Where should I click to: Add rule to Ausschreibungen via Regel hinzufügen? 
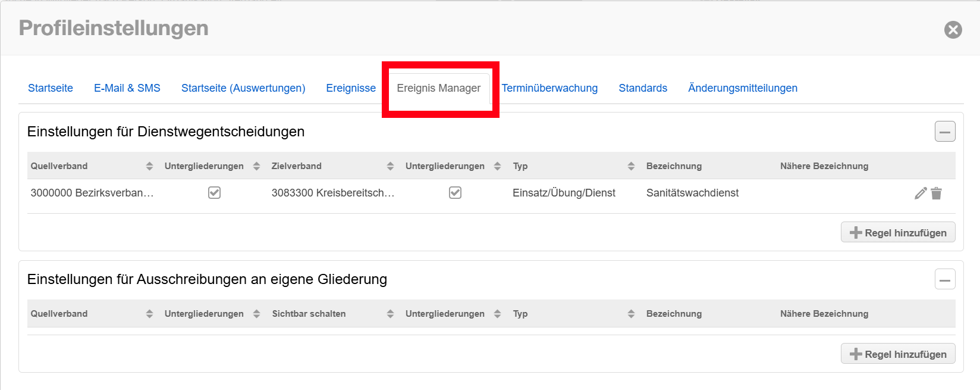tap(898, 354)
